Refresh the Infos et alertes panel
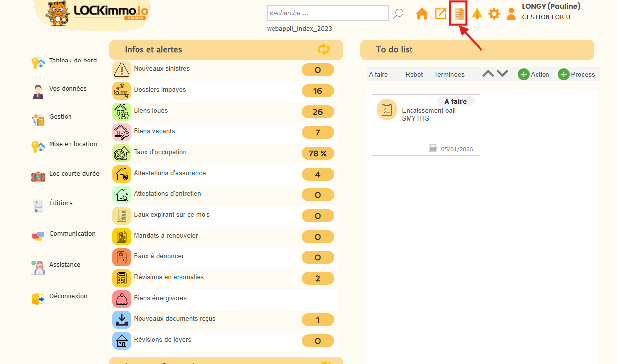The image size is (617, 364). (x=324, y=49)
